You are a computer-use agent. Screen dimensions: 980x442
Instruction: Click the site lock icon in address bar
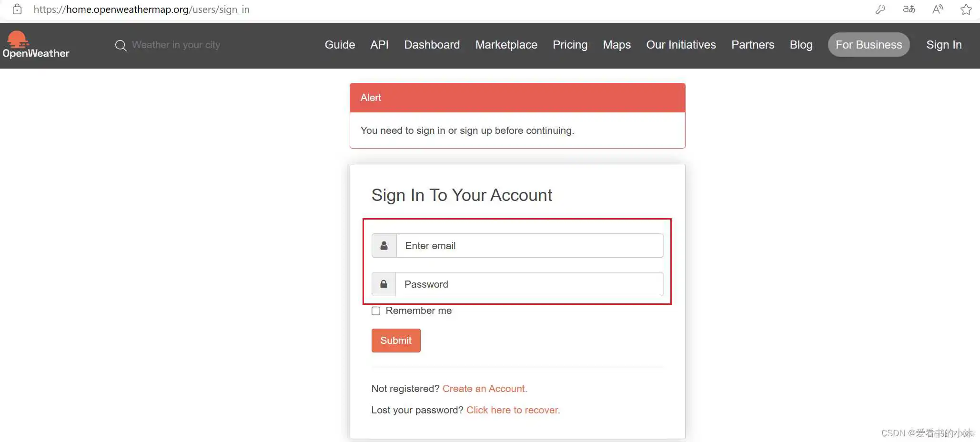point(17,10)
